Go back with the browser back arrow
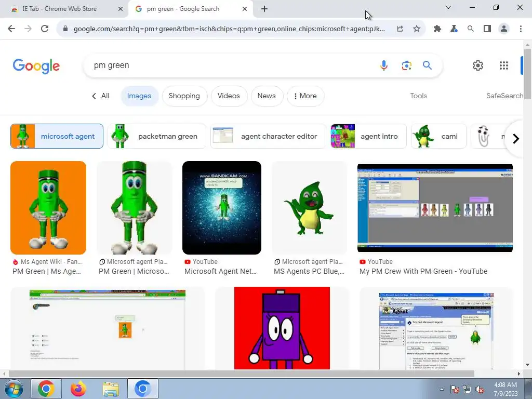 (11, 29)
